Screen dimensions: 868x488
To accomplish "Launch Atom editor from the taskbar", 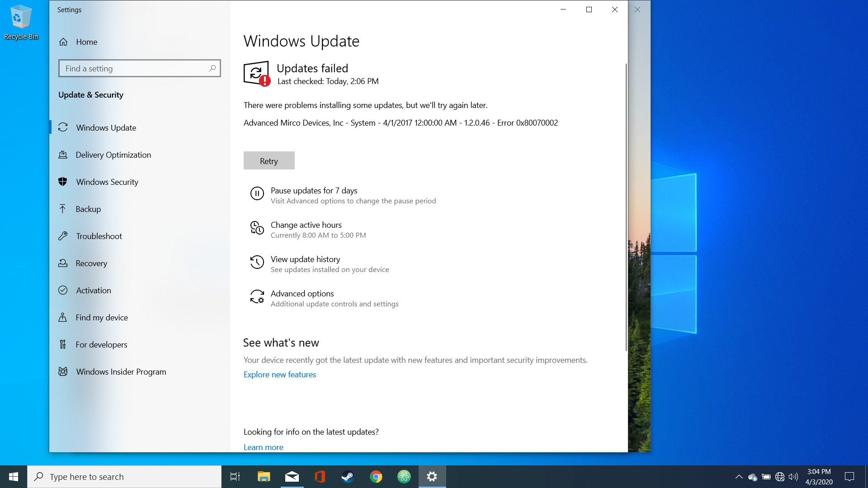I will tap(404, 477).
